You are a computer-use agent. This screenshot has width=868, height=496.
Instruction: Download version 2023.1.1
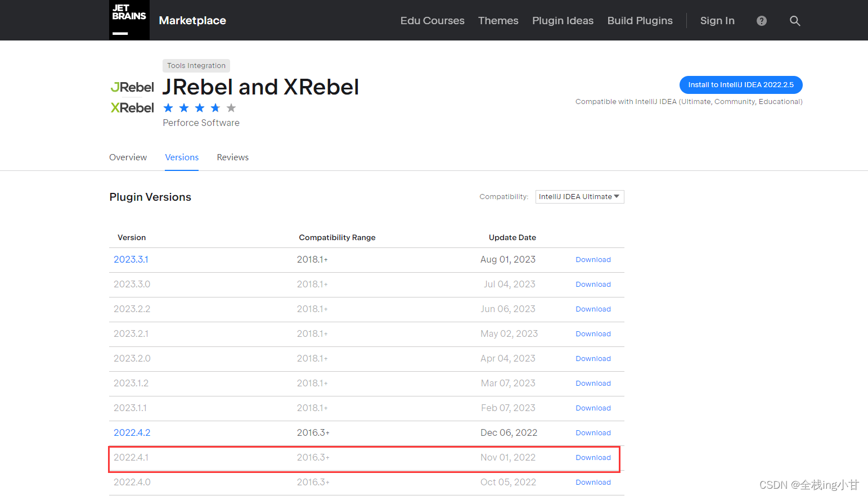point(593,408)
